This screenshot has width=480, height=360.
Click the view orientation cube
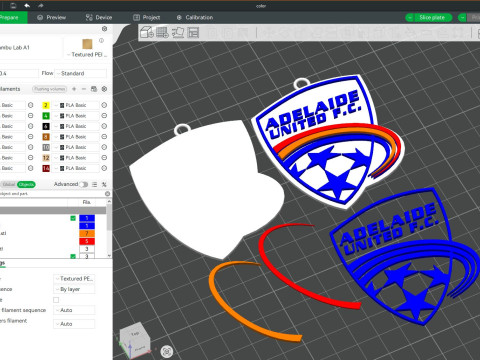click(135, 339)
